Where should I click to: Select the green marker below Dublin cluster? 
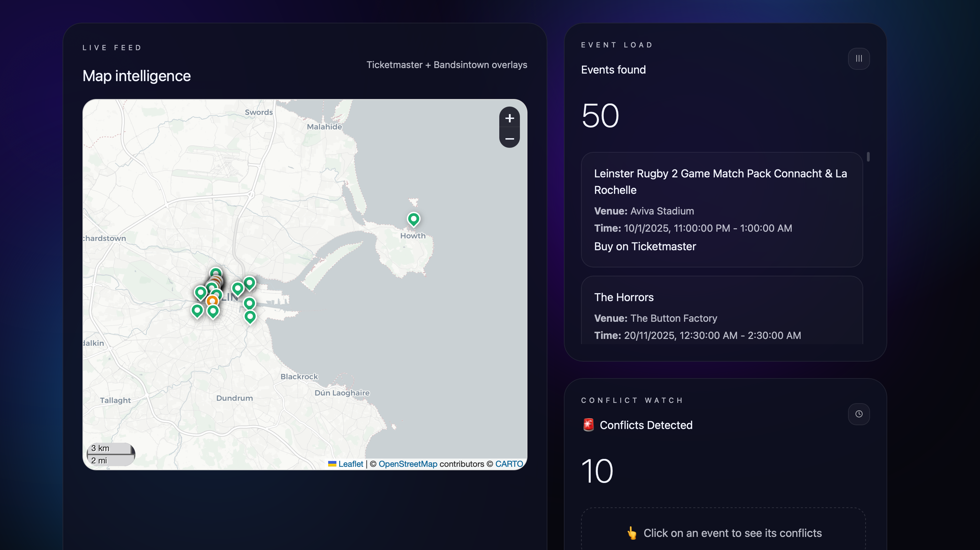pos(213,310)
